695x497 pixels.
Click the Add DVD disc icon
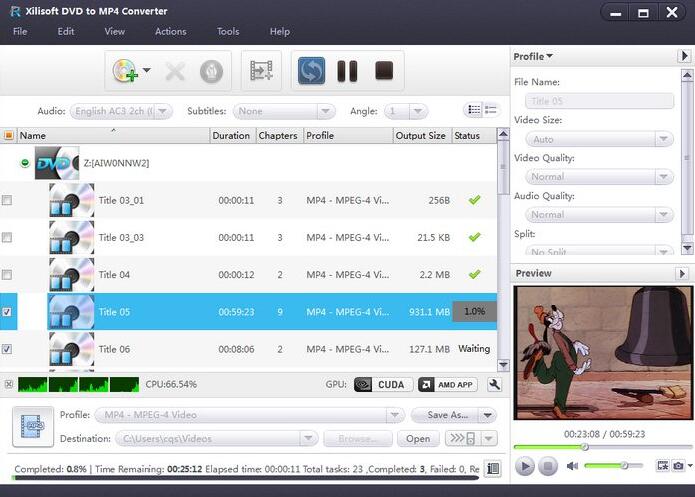125,70
